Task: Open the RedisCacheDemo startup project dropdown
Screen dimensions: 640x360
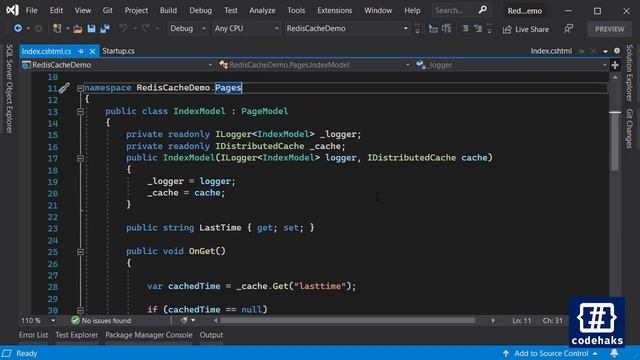Action: [347, 28]
